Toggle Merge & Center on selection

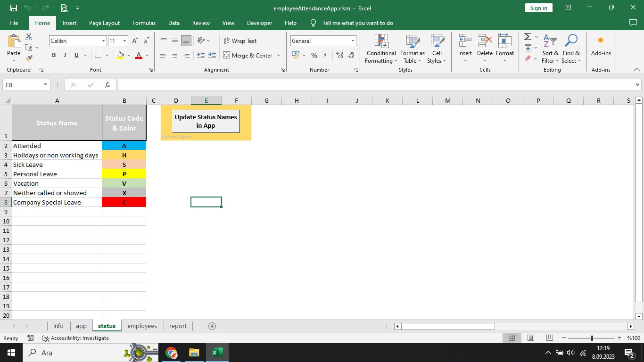tap(248, 55)
